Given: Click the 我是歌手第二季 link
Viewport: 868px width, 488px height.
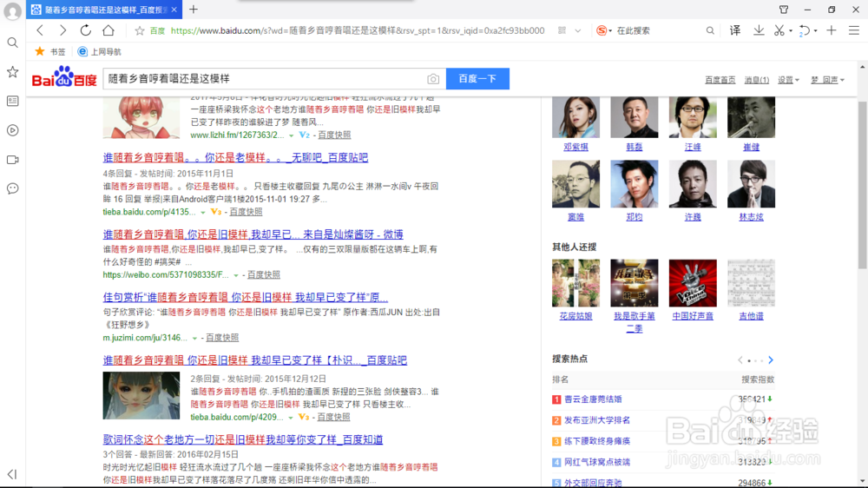Looking at the screenshot, I should coord(635,322).
